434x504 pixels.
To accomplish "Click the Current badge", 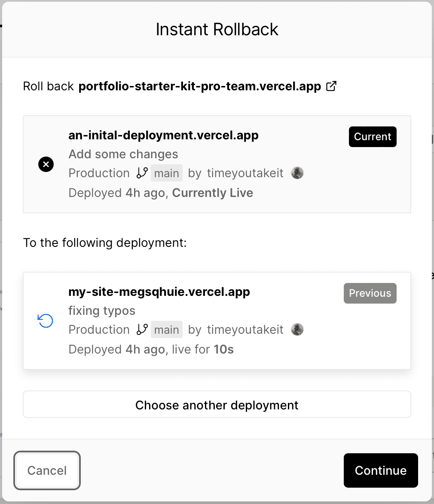I will [x=372, y=137].
